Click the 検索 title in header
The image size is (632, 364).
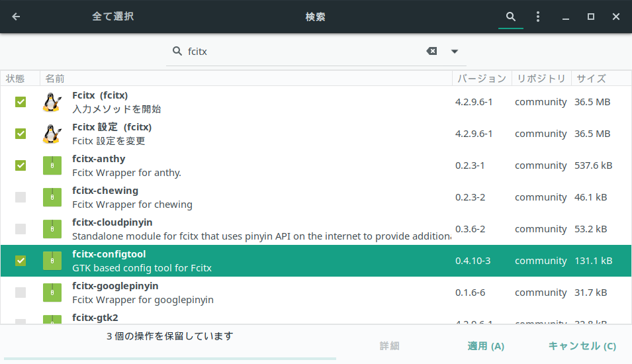315,17
